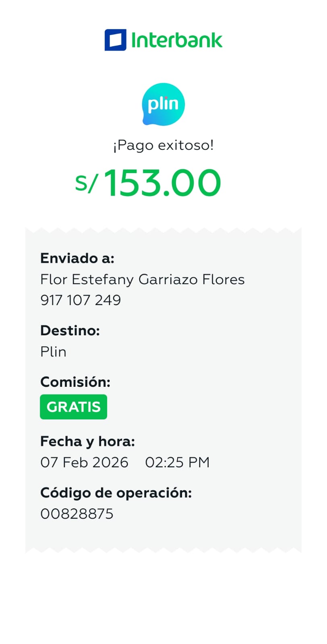
Task: Tap the phone number 917 107 249
Action: pyautogui.click(x=81, y=300)
